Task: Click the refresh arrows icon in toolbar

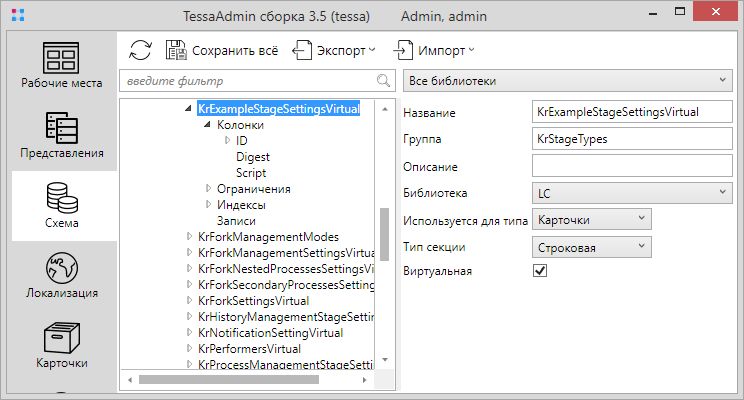Action: (x=141, y=49)
